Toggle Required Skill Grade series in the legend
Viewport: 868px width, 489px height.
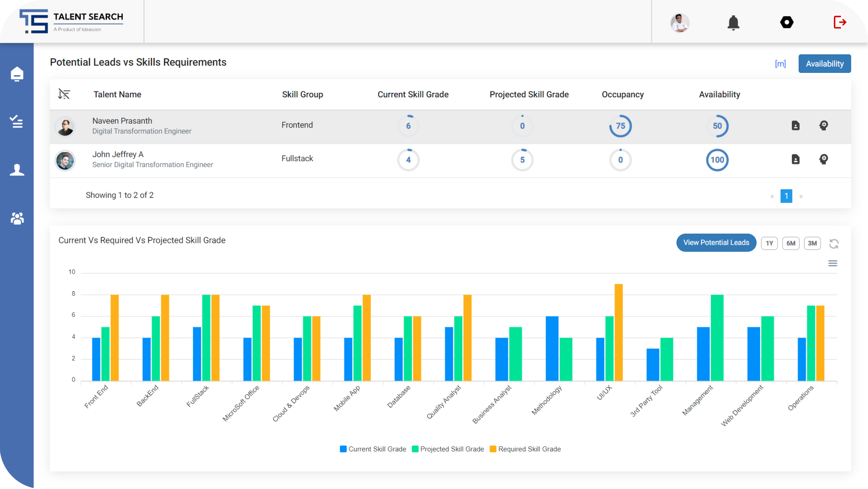point(525,449)
